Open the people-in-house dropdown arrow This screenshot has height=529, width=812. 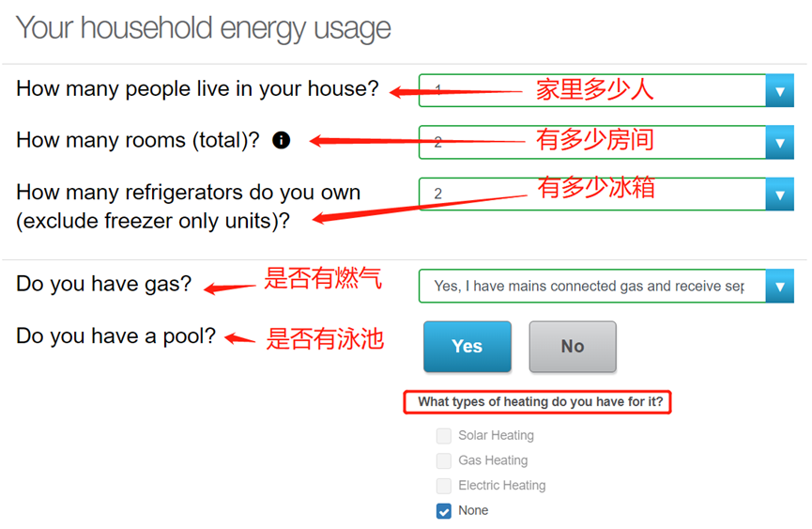tap(779, 90)
